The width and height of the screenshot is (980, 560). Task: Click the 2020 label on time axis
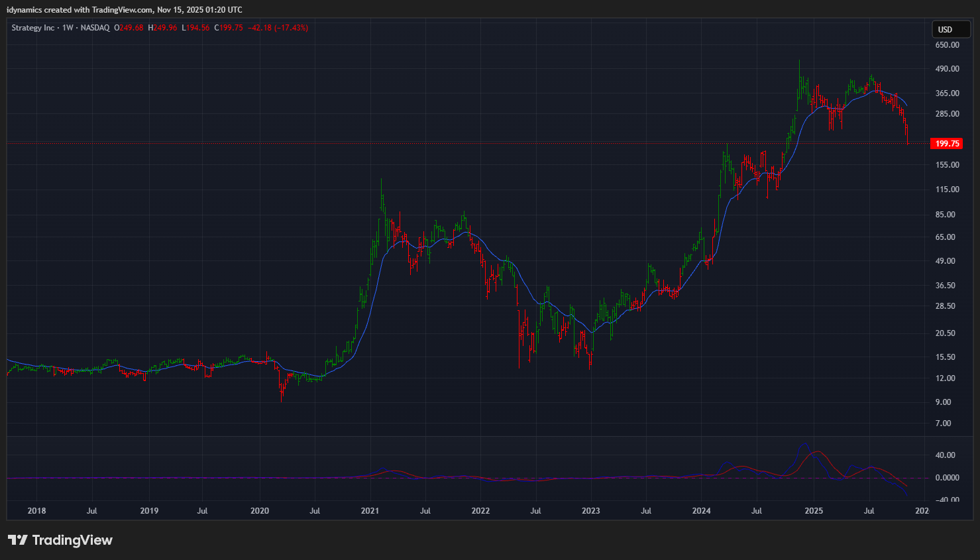tap(260, 511)
